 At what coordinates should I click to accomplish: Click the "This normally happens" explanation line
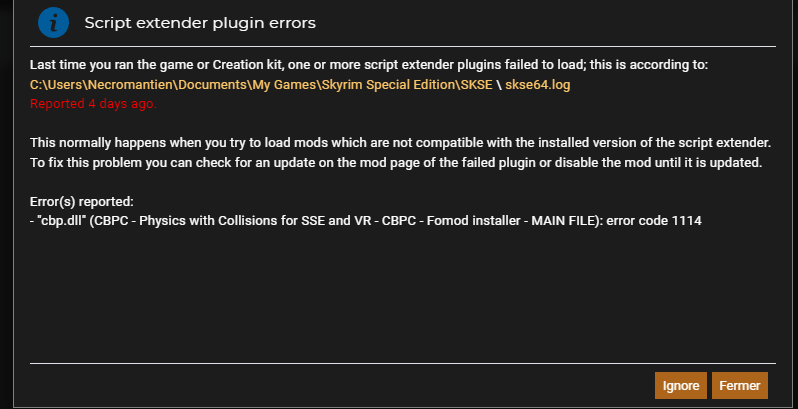point(401,143)
